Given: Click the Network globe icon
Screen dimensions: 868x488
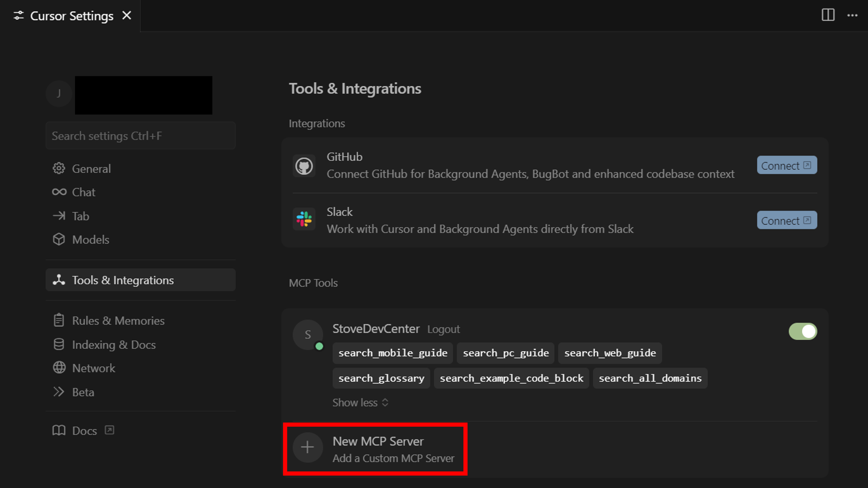Looking at the screenshot, I should [59, 368].
